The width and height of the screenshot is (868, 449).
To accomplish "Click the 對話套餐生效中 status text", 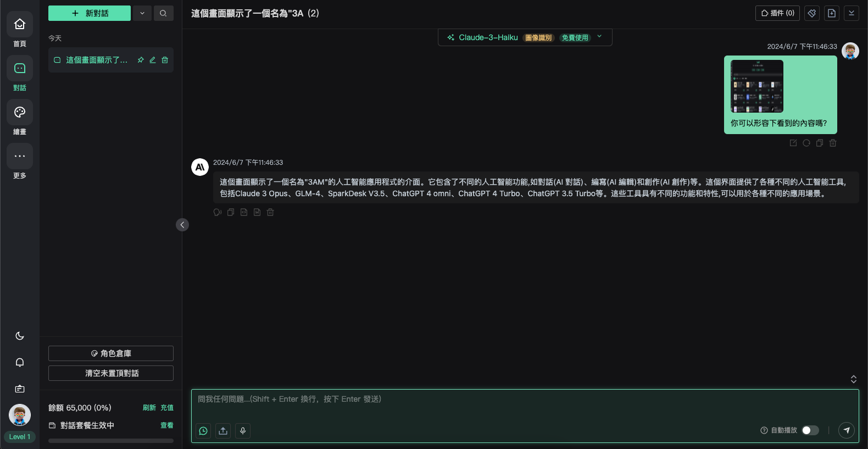I will 87,425.
